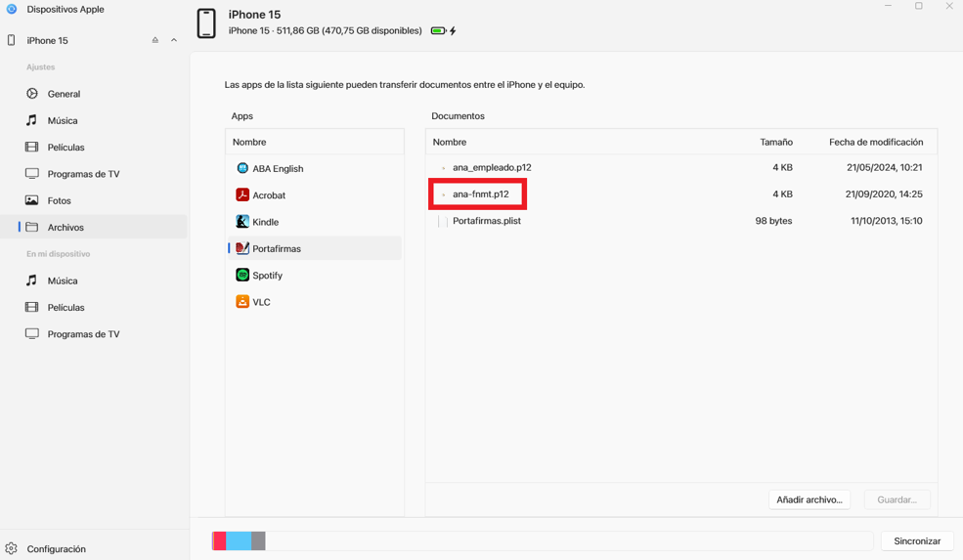Click the 21/05/2024, 10:21 date cell
Viewport: 963px width, 560px height.
[885, 168]
